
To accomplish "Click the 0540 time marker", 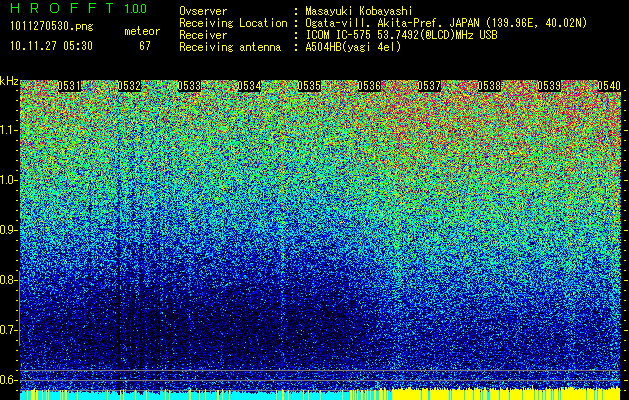I will 609,86.
